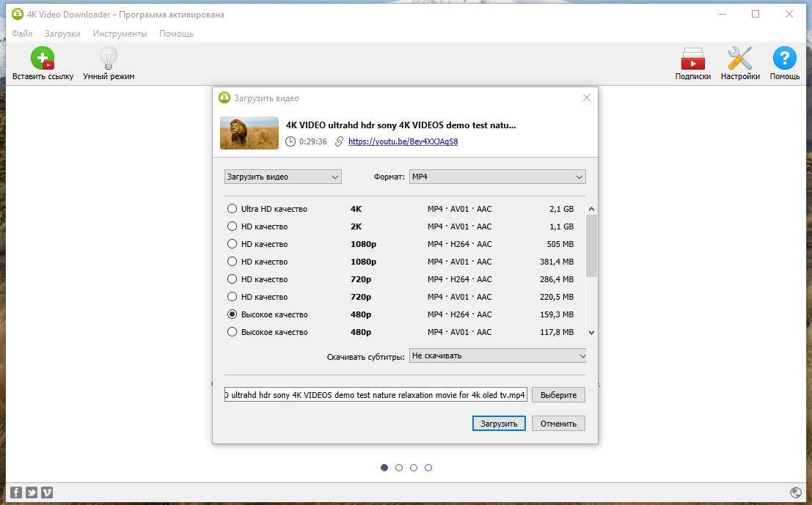Image resolution: width=812 pixels, height=505 pixels.
Task: Enable Умный режим lightbulb icon
Action: pyautogui.click(x=109, y=58)
